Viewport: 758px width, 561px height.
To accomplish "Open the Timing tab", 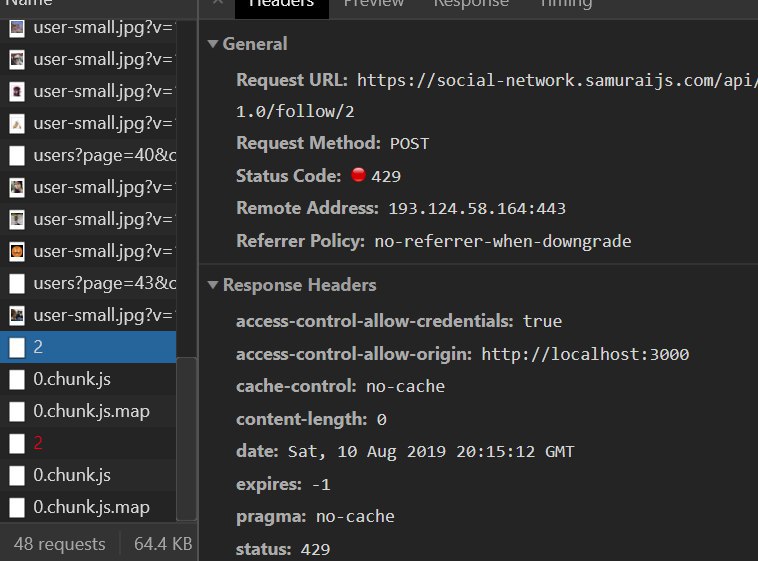I will [564, 3].
